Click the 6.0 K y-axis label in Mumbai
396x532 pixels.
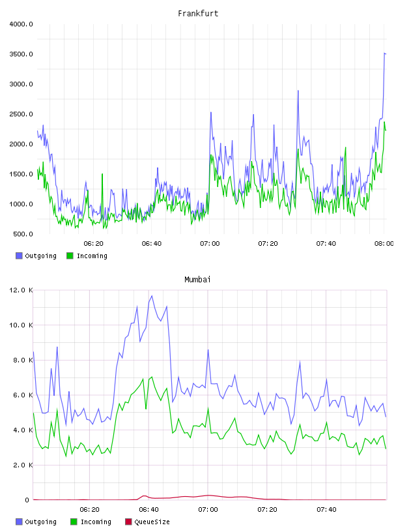click(x=23, y=395)
